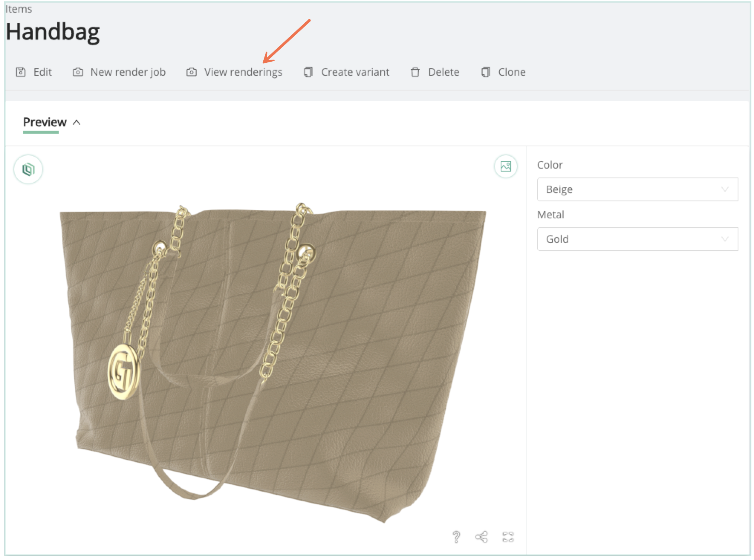Viewport: 754px width, 560px height.
Task: Click the Clone copy icon
Action: point(485,72)
